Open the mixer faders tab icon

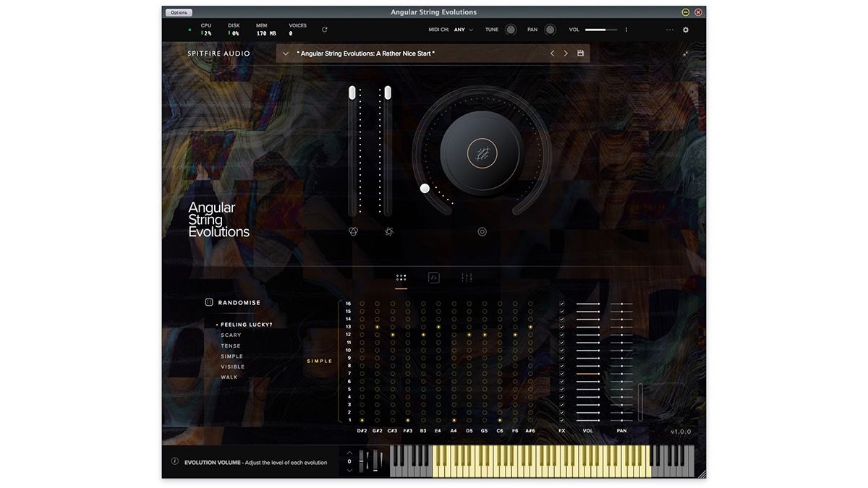(x=467, y=278)
